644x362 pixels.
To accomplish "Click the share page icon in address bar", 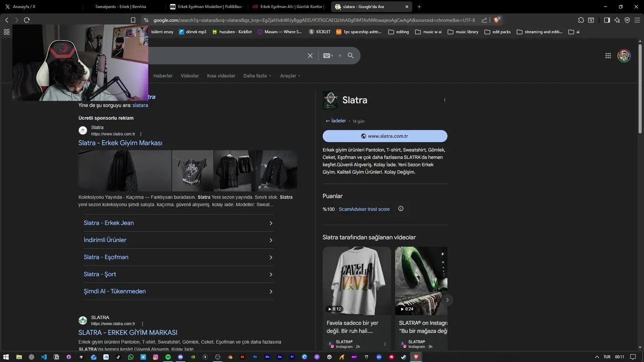I will (484, 20).
